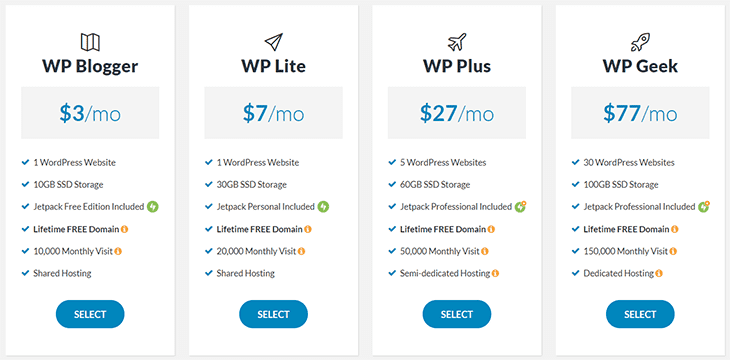This screenshot has width=730, height=360.
Task: Click Jetpack Professional icon in WP Geek plan
Action: tap(703, 206)
